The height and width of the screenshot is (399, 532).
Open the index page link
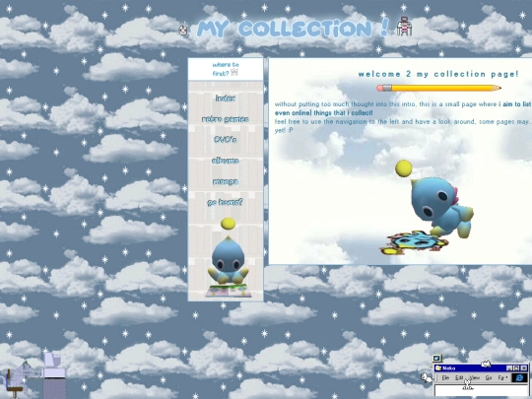coord(226,99)
